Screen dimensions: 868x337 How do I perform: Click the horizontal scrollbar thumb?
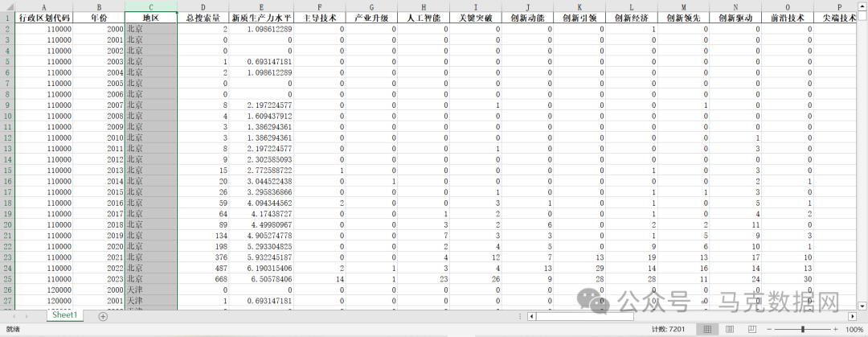585,317
